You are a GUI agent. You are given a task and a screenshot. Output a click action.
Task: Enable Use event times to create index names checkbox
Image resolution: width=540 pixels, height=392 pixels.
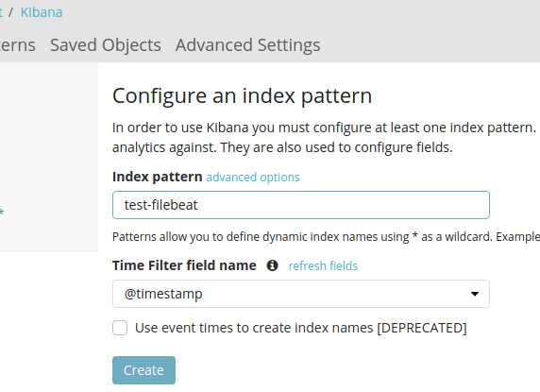pos(120,328)
